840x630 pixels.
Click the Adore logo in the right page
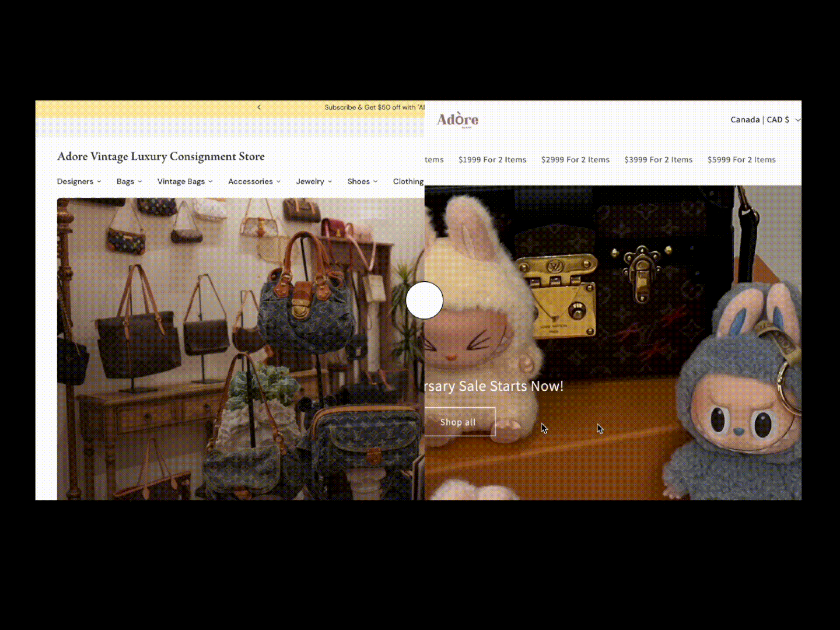click(458, 120)
